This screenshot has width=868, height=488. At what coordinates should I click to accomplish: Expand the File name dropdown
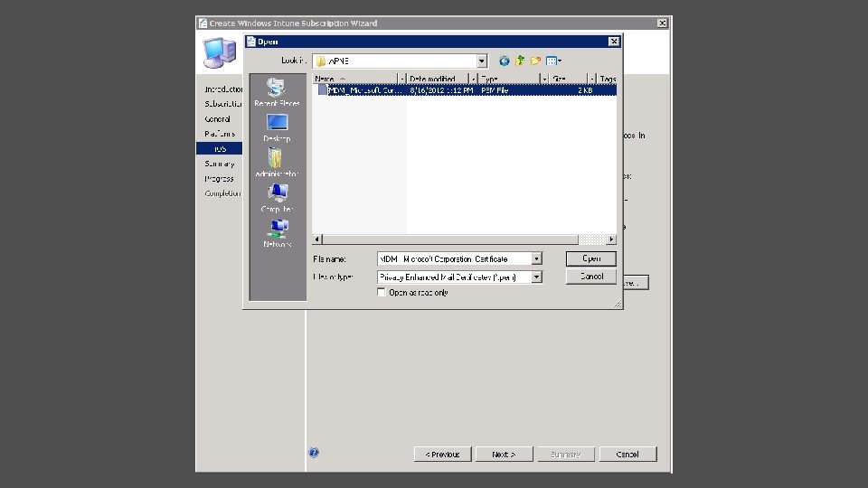click(x=536, y=259)
